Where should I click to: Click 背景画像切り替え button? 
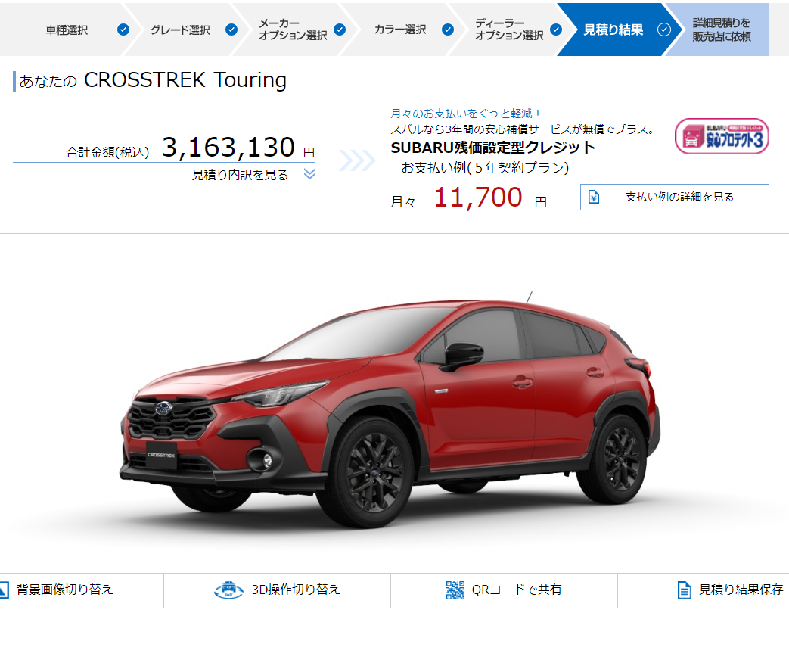click(x=64, y=590)
